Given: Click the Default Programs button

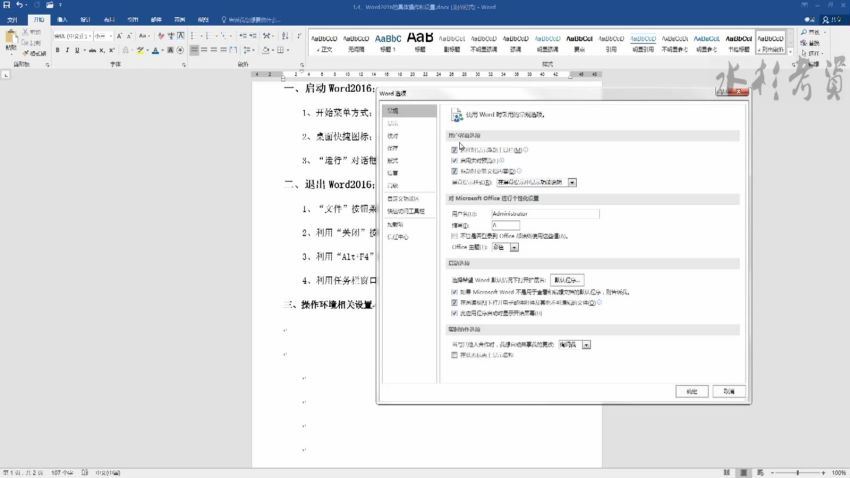Looking at the screenshot, I should [x=567, y=280].
